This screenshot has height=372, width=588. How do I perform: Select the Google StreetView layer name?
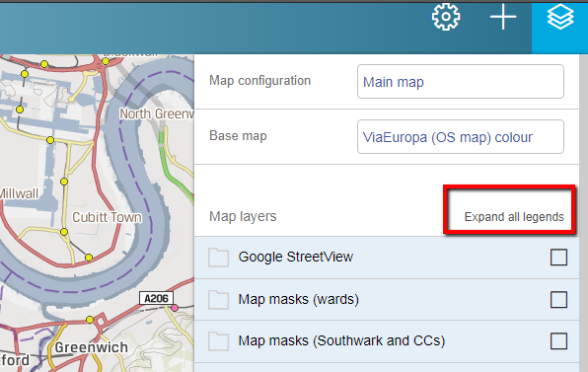(296, 257)
